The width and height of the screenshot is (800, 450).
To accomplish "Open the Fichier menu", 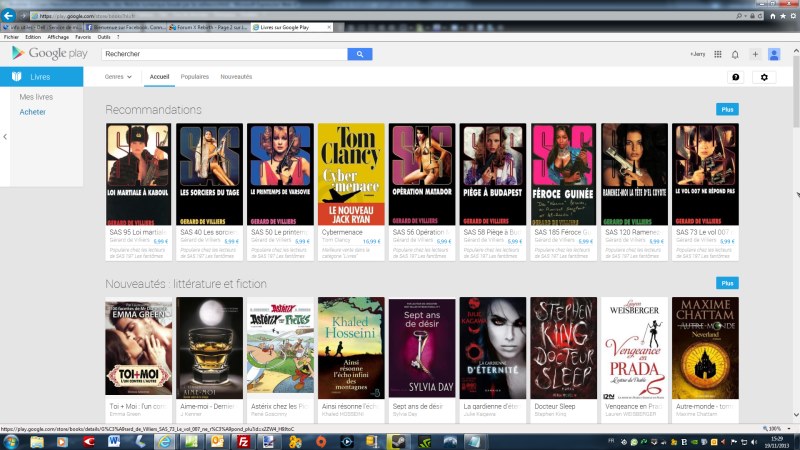I will coord(11,37).
